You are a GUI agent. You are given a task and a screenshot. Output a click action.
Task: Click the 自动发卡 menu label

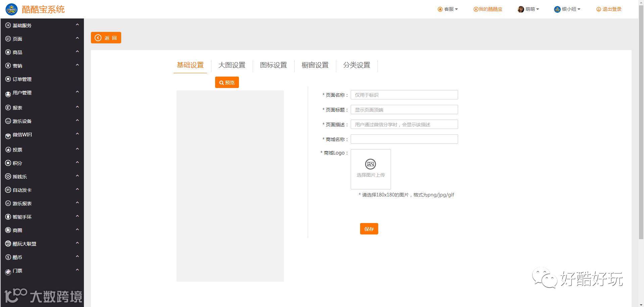(x=22, y=190)
